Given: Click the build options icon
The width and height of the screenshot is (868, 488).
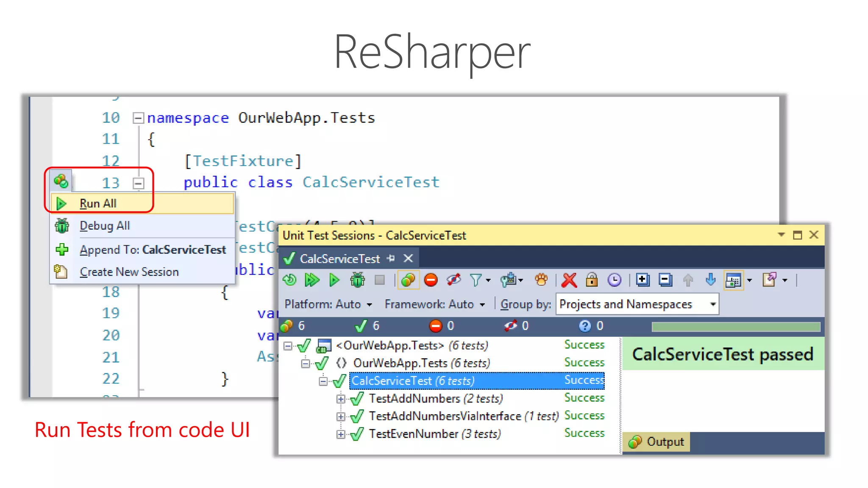Looking at the screenshot, I should point(508,280).
